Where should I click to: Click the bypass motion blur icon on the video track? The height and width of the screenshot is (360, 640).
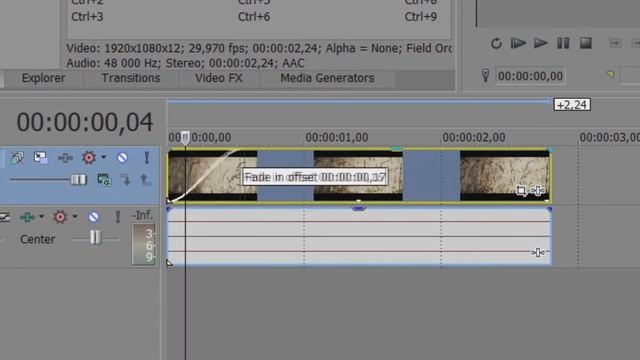[17, 158]
